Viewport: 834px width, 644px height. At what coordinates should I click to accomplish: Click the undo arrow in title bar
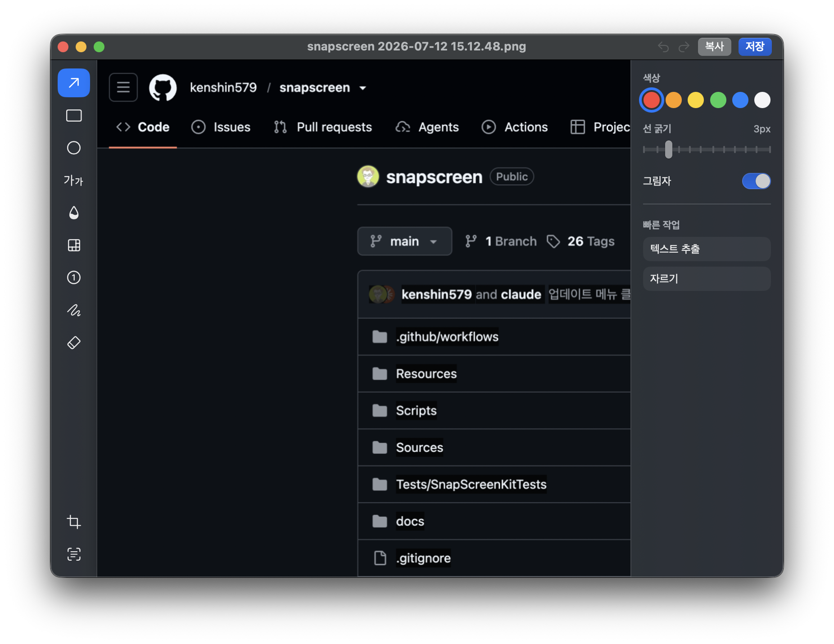point(663,47)
